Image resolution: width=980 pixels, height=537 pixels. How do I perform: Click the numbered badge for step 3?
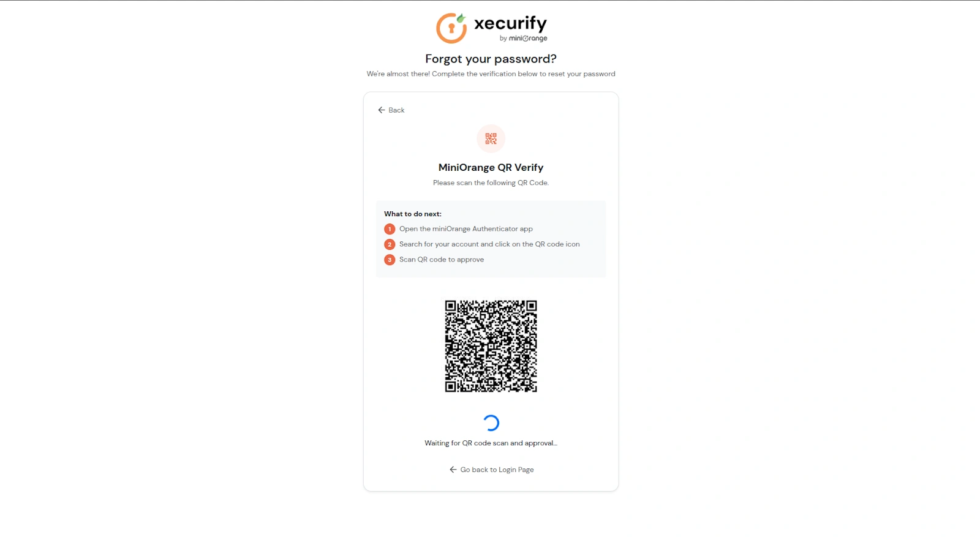click(x=390, y=260)
